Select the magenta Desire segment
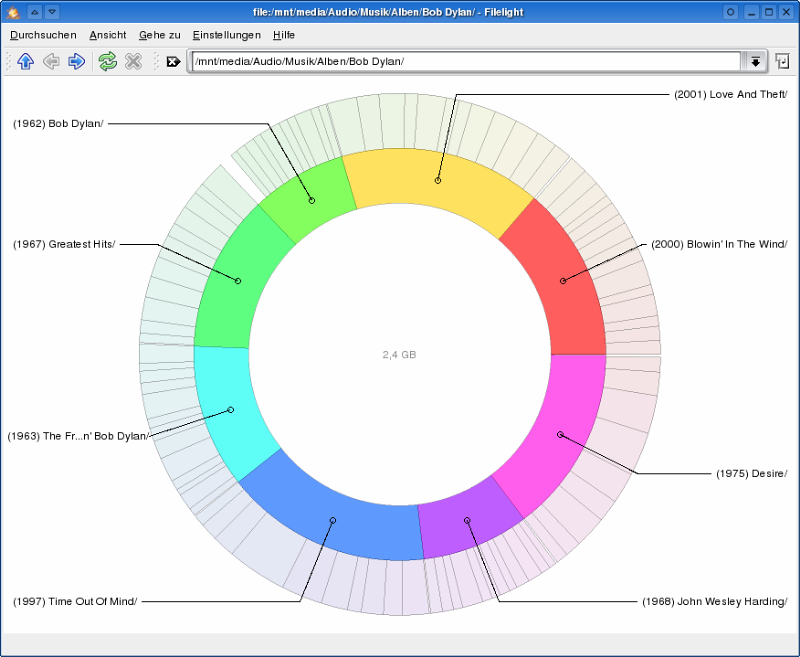This screenshot has width=800, height=657. (559, 434)
